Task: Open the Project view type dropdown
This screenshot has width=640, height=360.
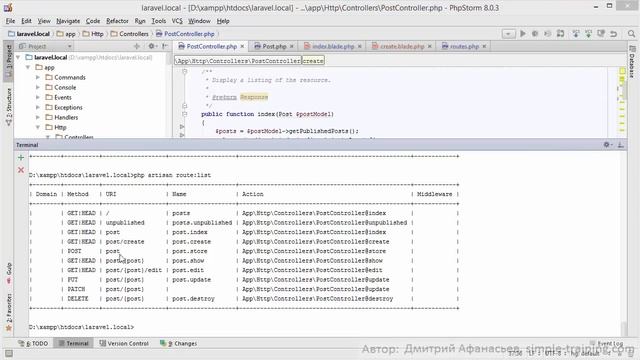Action: point(46,46)
